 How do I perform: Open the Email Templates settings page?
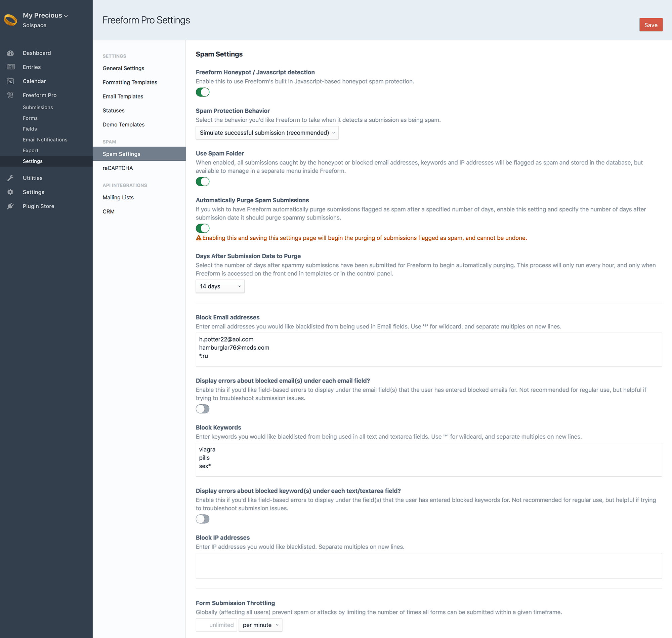pyautogui.click(x=123, y=96)
